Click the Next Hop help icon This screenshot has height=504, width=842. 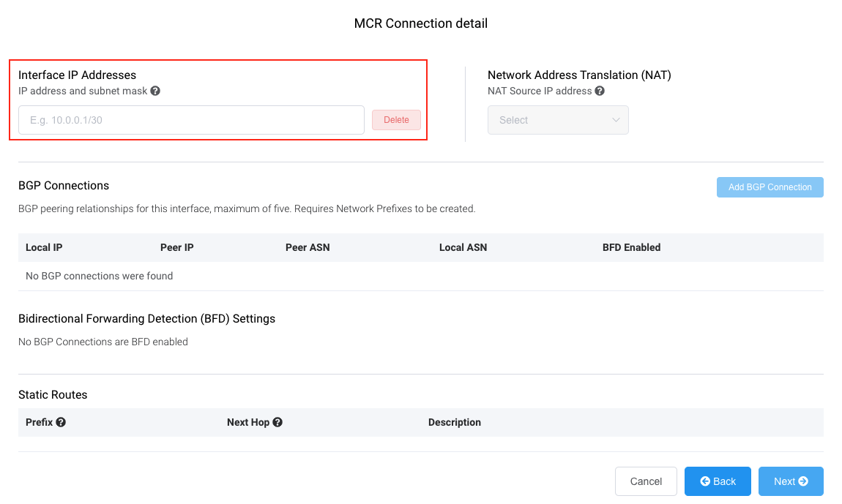point(277,422)
